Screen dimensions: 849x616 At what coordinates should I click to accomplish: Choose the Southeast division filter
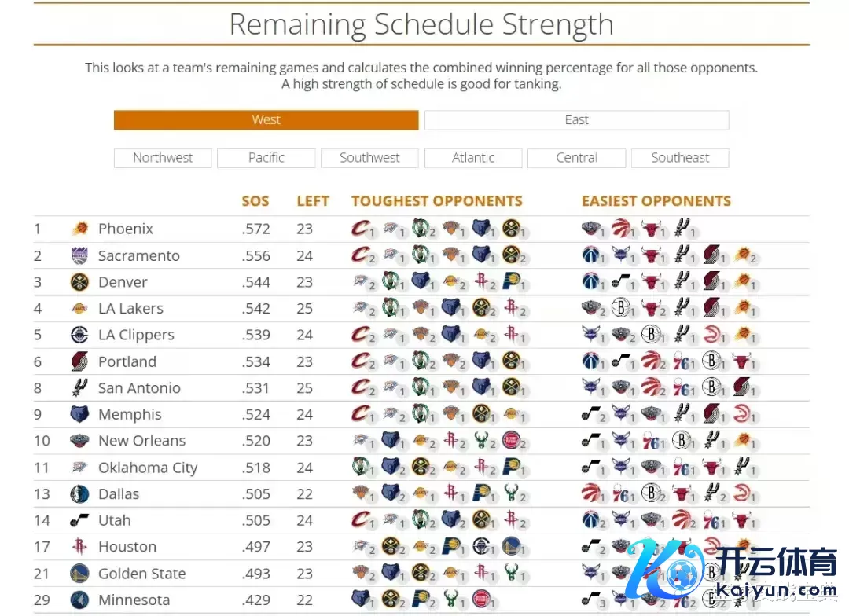pyautogui.click(x=680, y=158)
